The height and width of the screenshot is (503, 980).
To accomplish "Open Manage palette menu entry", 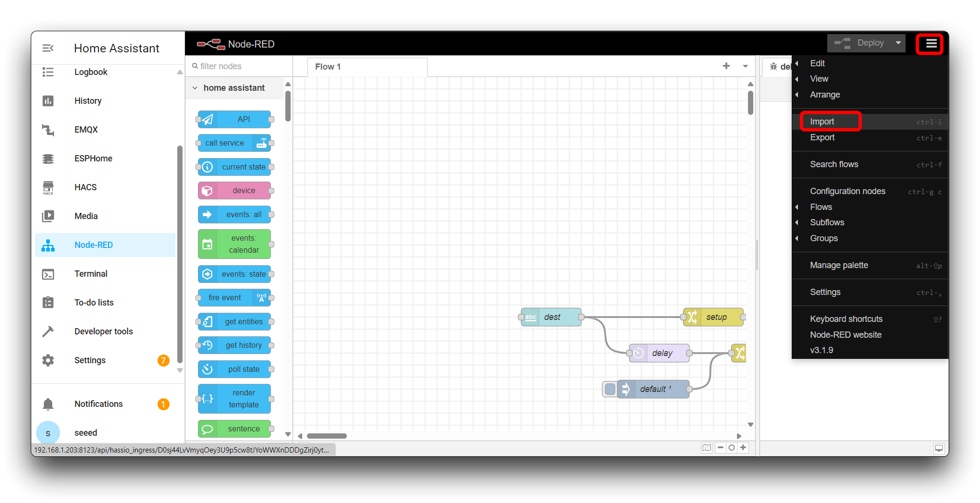I will [870, 265].
